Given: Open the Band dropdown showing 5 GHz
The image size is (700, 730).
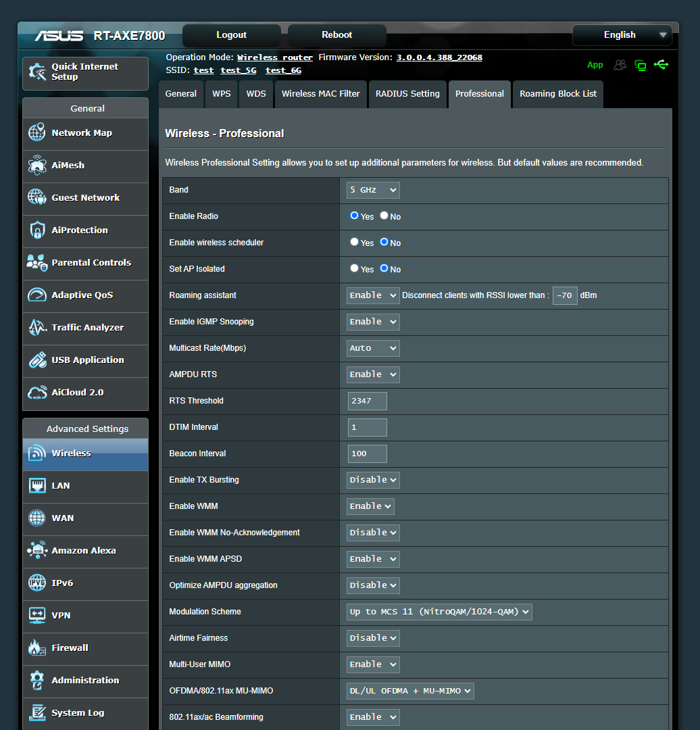Looking at the screenshot, I should 373,190.
